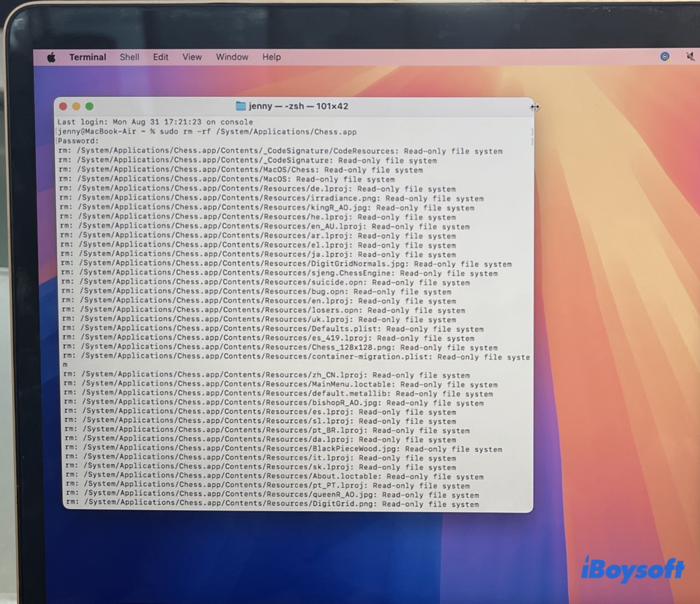Image resolution: width=700 pixels, height=604 pixels.
Task: Click the line with 'ar.lproj'
Action: (258, 236)
